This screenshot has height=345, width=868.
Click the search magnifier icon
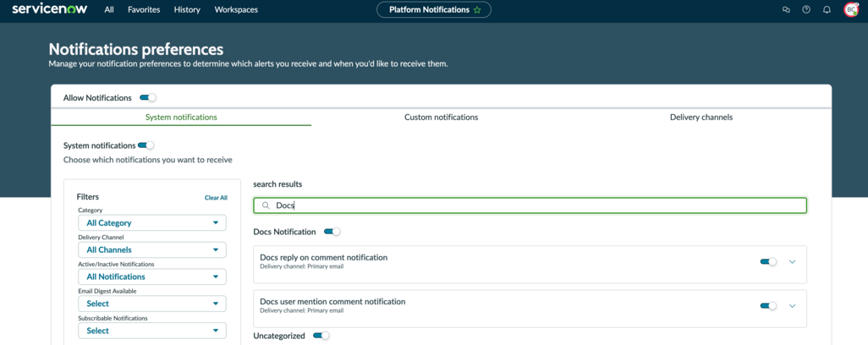pyautogui.click(x=266, y=205)
